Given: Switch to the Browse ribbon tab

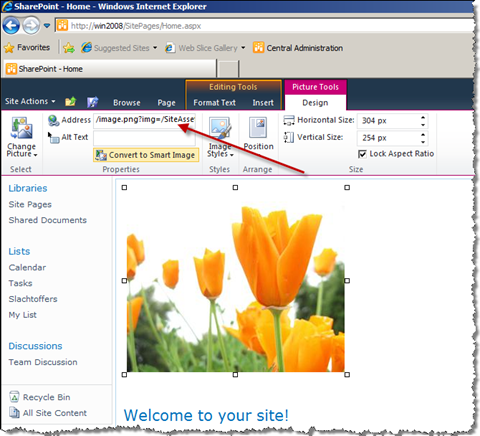Looking at the screenshot, I should click(x=127, y=103).
